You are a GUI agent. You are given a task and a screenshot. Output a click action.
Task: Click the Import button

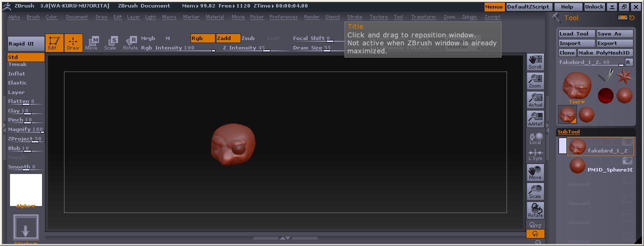577,43
